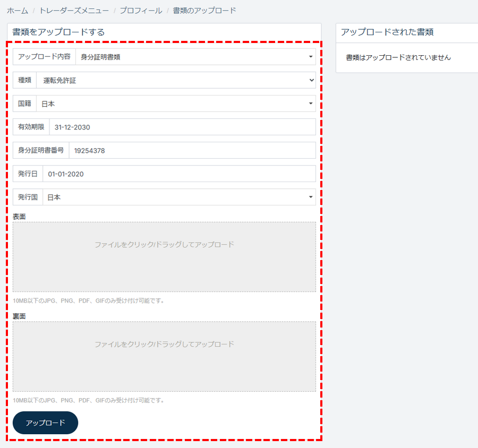The height and width of the screenshot is (448, 478).
Task: Click the 有効期限 field label
Action: [x=31, y=127]
